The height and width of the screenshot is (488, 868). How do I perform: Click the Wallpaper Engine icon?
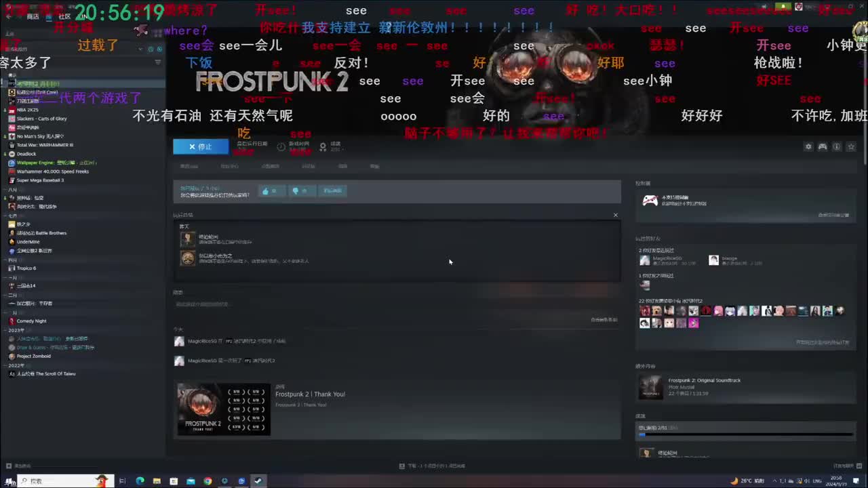click(x=12, y=163)
